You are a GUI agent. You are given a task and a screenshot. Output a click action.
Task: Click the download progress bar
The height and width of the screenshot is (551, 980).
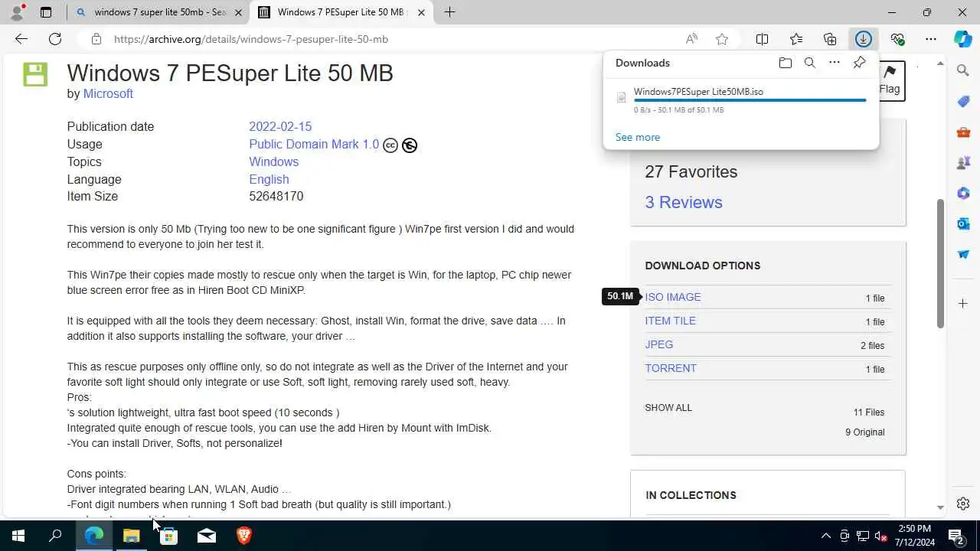click(750, 100)
